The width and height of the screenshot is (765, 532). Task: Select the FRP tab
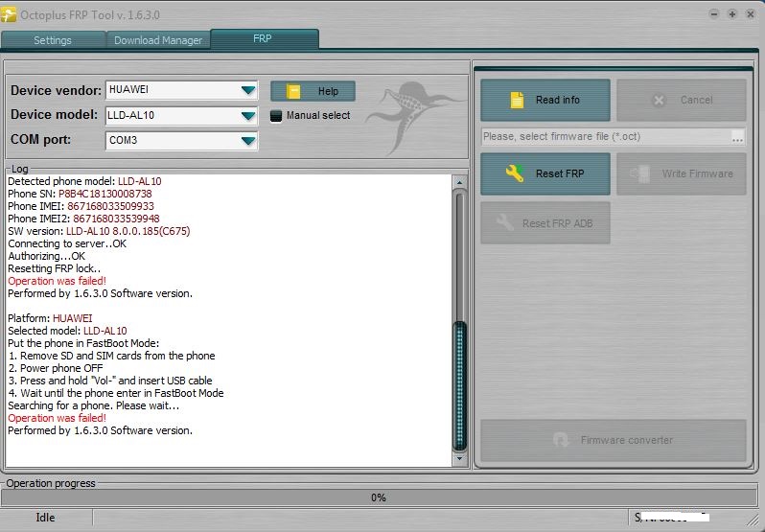[265, 39]
